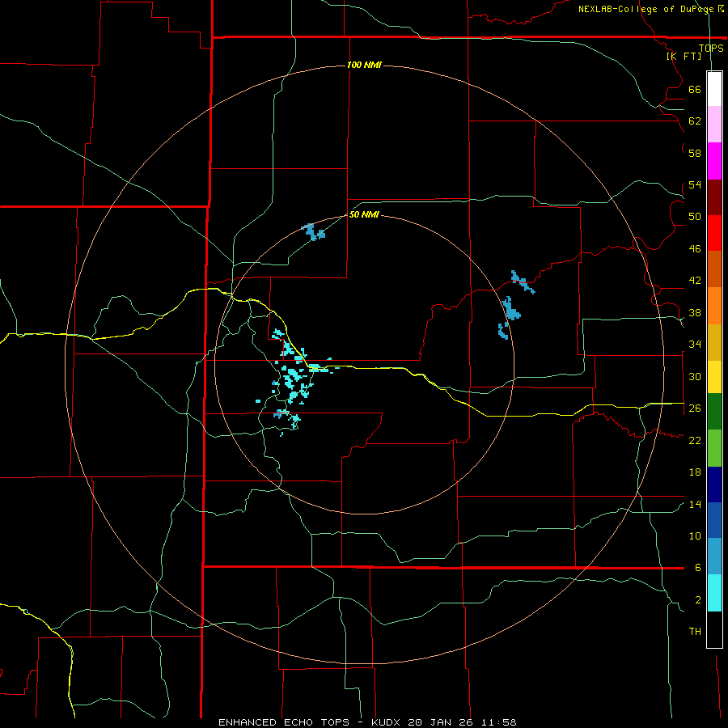
Task: Click the legend value "42"
Action: 695,281
